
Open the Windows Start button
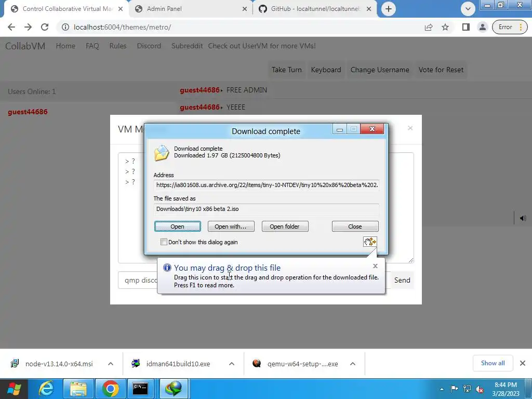point(14,389)
